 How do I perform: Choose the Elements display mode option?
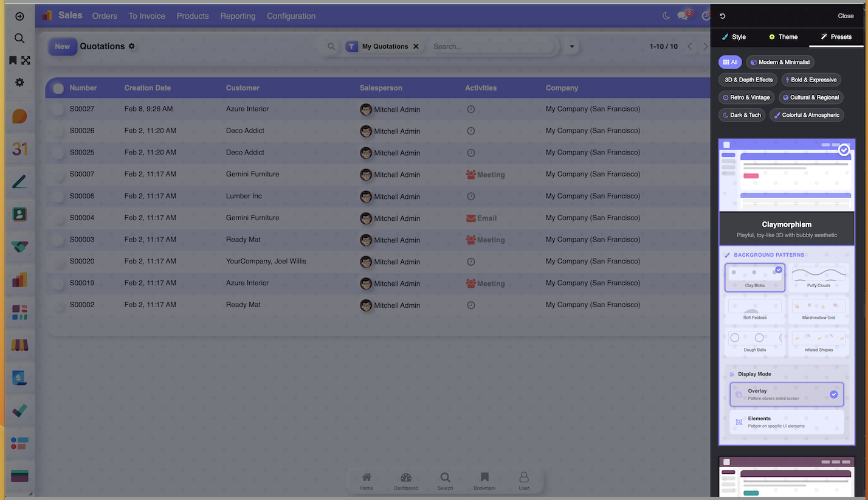coord(787,422)
